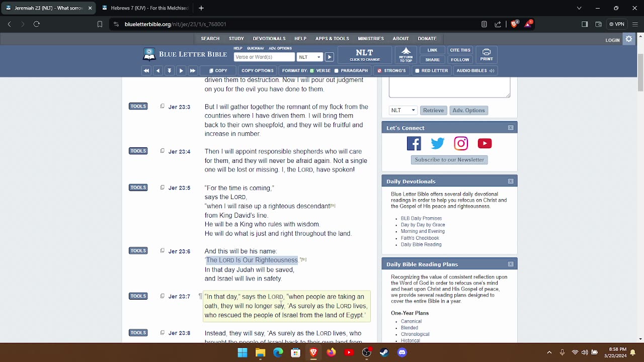Screen dimensions: 644x362
Task: Open the NLT version dropdown in search bar
Action: pos(309,57)
